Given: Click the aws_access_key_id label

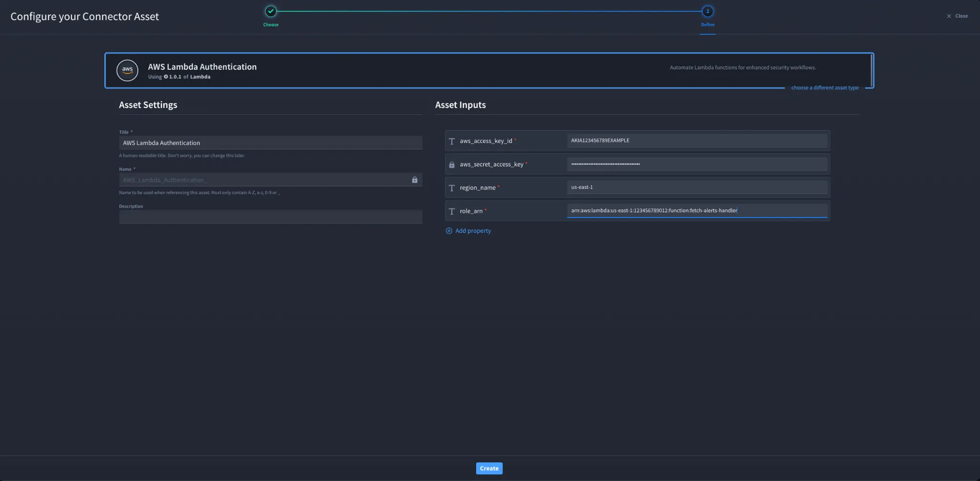Looking at the screenshot, I should click(x=486, y=141).
